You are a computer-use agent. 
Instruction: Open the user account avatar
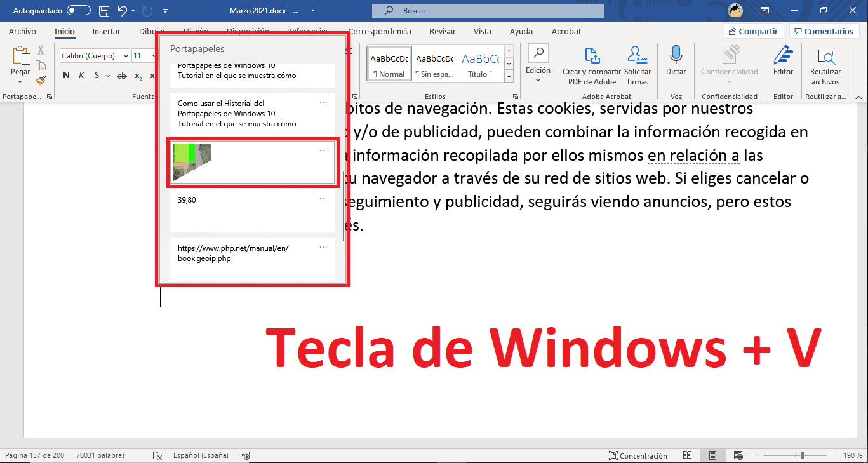(735, 10)
